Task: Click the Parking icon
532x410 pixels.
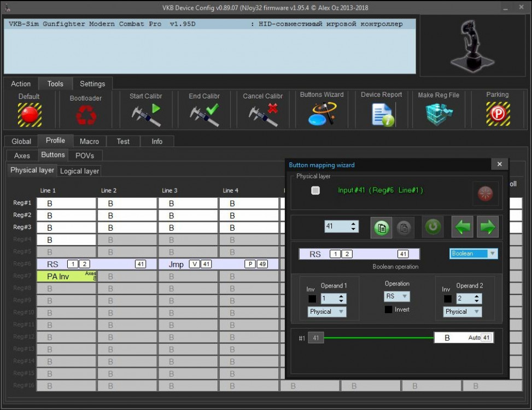Action: point(497,114)
